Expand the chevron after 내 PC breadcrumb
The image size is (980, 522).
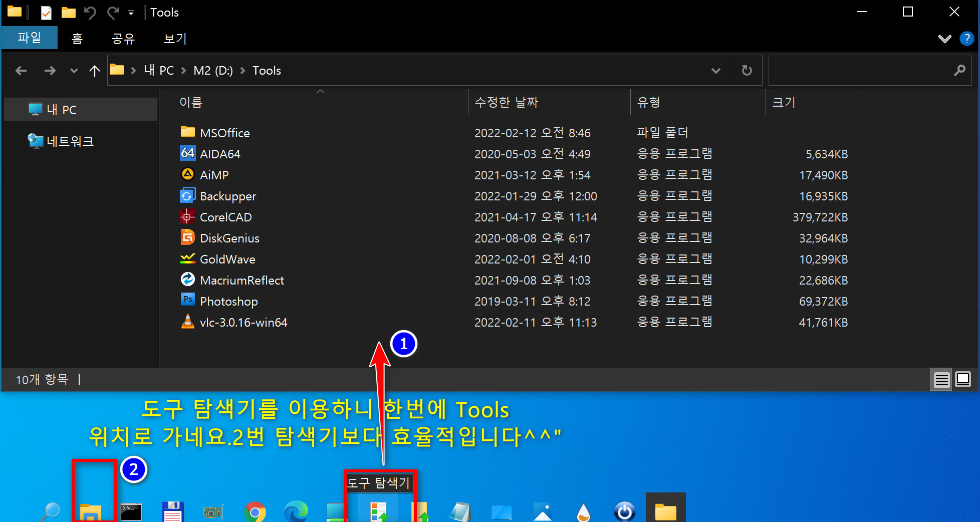coord(183,71)
